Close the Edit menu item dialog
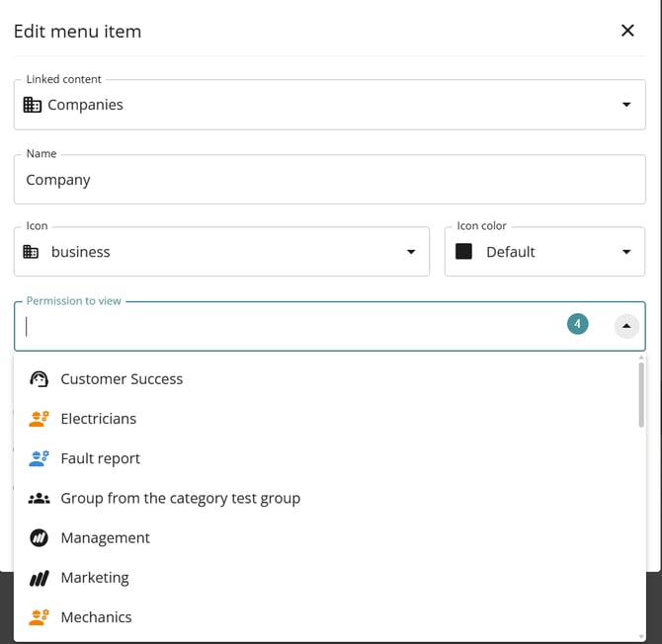Image resolution: width=662 pixels, height=644 pixels. click(x=627, y=31)
